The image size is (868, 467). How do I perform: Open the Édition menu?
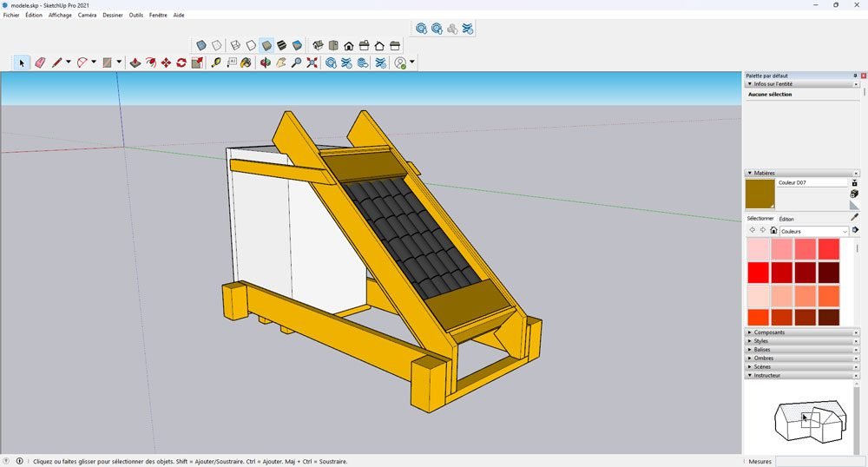coord(34,15)
